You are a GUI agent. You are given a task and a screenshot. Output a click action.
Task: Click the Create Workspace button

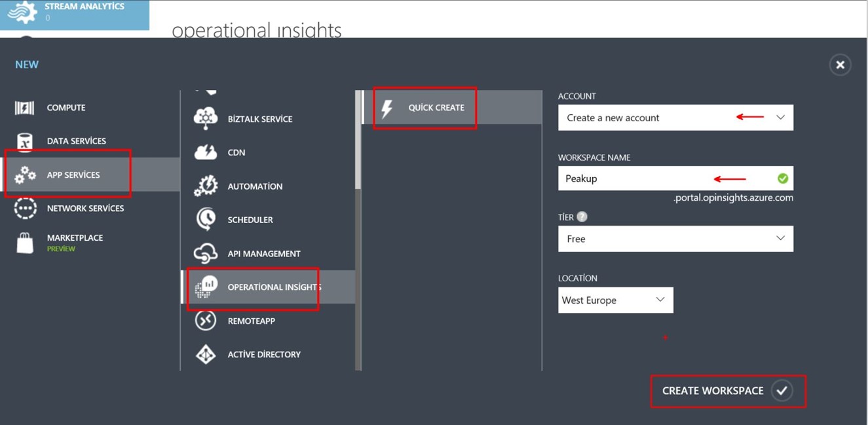[x=728, y=391]
